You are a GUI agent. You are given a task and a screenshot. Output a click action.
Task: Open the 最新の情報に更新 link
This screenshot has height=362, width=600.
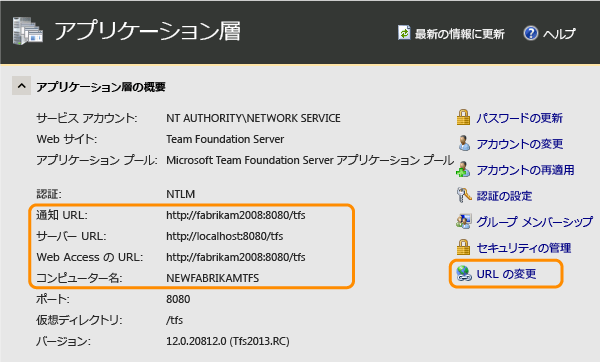coord(460,34)
